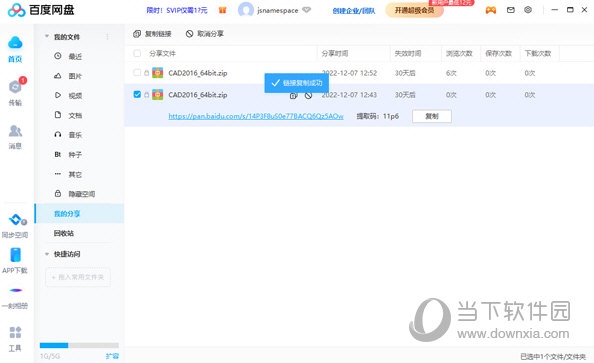This screenshot has width=594, height=363.
Task: Sort by 失效时间 column header
Action: [408, 53]
